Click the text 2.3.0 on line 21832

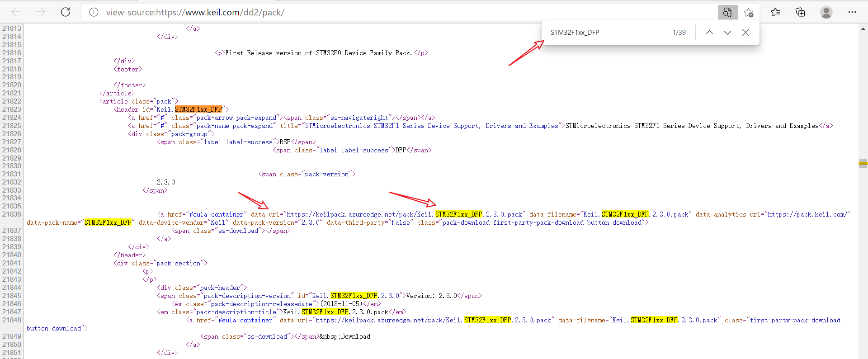pyautogui.click(x=166, y=182)
